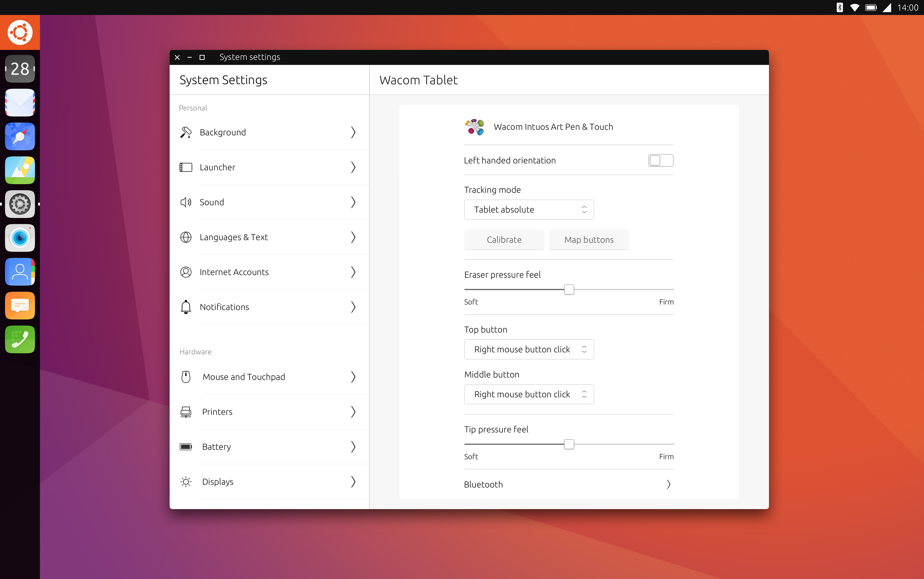Open Battery settings entry

tap(269, 447)
